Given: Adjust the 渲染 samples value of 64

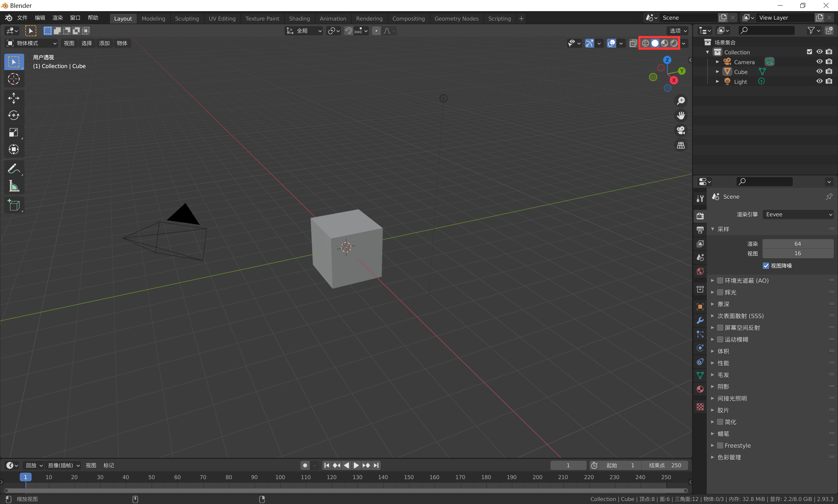Looking at the screenshot, I should coord(798,243).
